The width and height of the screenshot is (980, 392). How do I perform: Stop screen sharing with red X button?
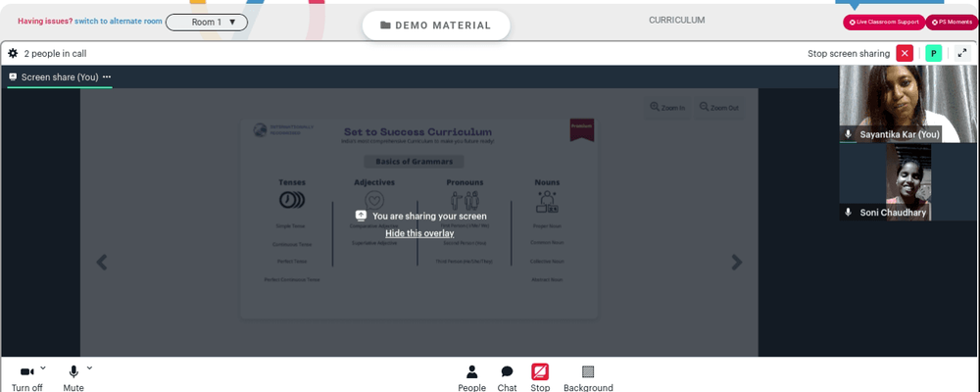[x=905, y=54]
